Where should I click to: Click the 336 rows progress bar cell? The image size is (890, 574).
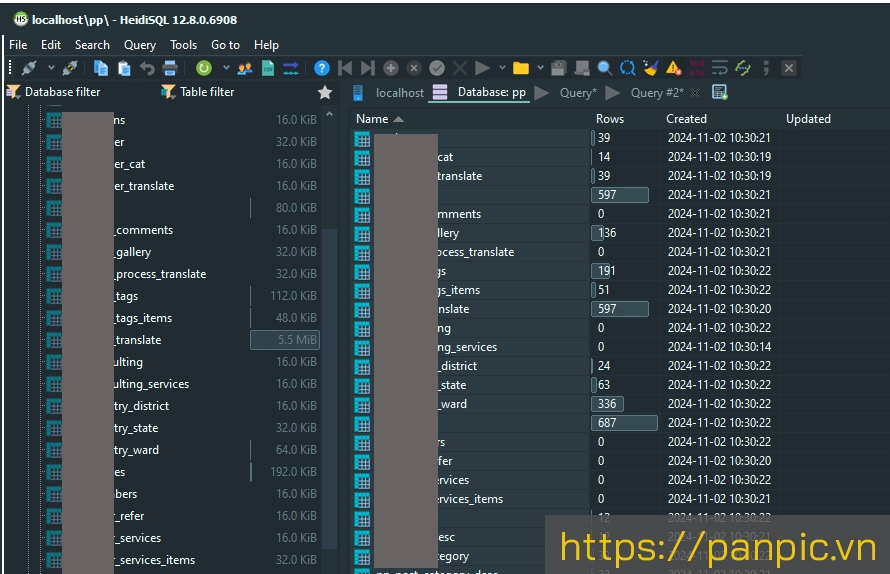(607, 404)
